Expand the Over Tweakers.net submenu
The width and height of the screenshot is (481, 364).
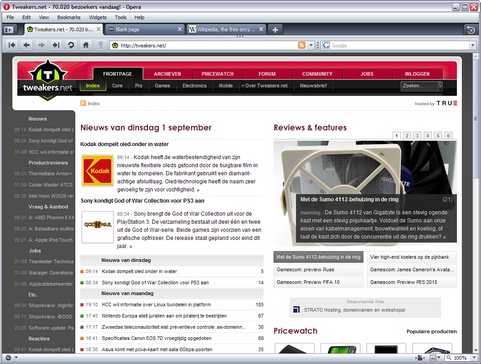click(x=264, y=86)
